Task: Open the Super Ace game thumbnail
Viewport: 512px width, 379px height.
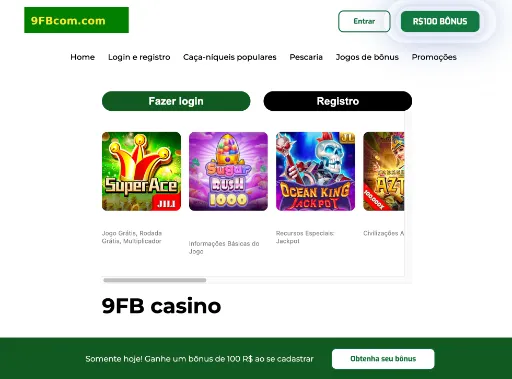Action: 141,171
